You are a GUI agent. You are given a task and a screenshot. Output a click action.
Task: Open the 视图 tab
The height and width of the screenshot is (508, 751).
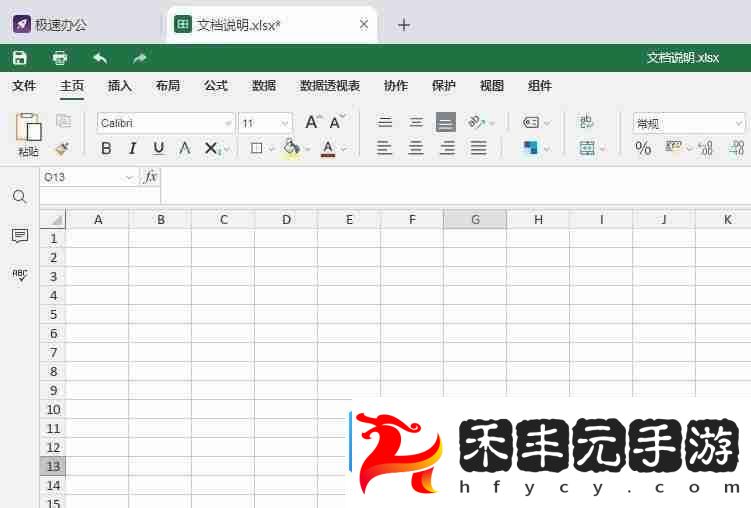pyautogui.click(x=492, y=86)
